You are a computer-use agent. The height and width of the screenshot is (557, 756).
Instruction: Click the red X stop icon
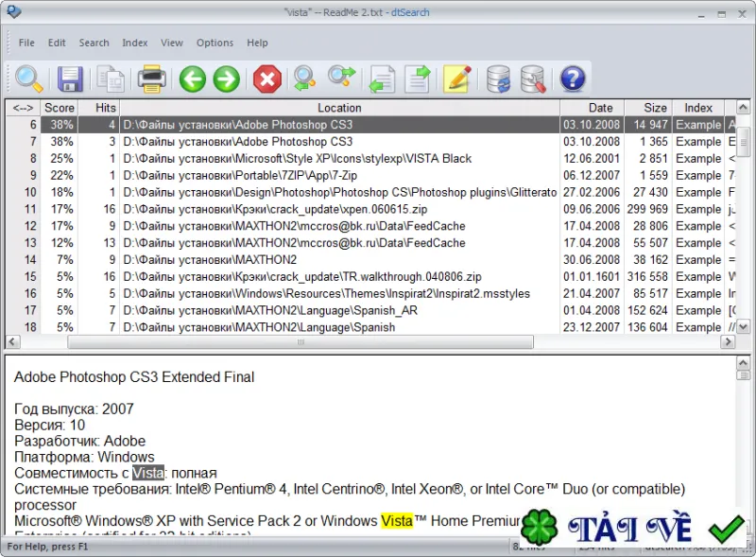coord(267,78)
